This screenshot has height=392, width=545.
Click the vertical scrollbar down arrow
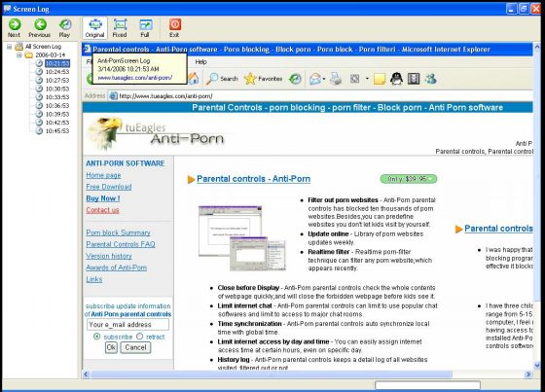pyautogui.click(x=537, y=365)
